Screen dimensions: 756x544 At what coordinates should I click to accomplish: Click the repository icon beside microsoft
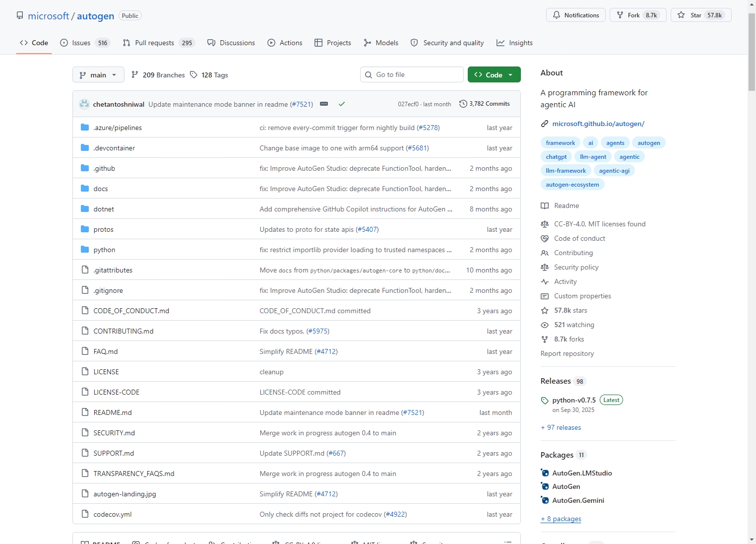coord(20,15)
